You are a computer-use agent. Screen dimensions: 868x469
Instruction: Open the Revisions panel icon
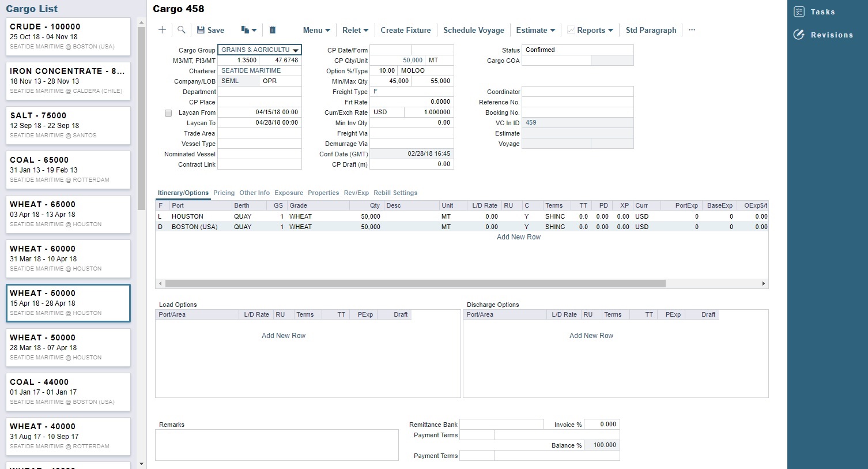point(799,35)
